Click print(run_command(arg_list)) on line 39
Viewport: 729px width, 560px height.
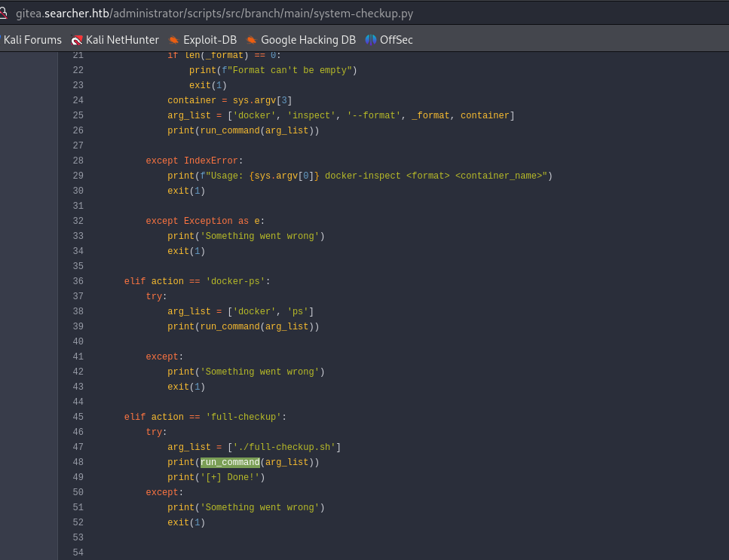point(244,326)
